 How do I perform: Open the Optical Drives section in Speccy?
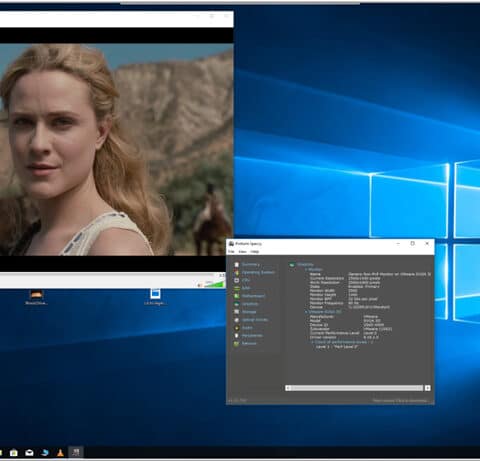(x=251, y=320)
